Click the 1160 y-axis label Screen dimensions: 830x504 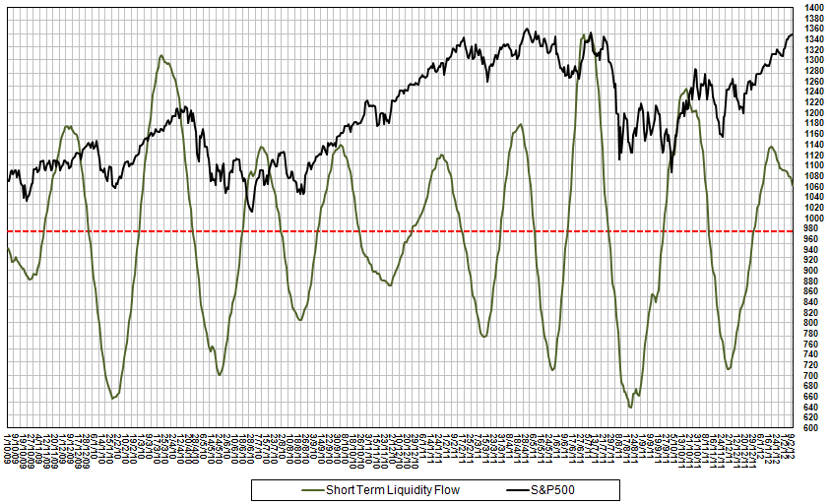point(813,134)
